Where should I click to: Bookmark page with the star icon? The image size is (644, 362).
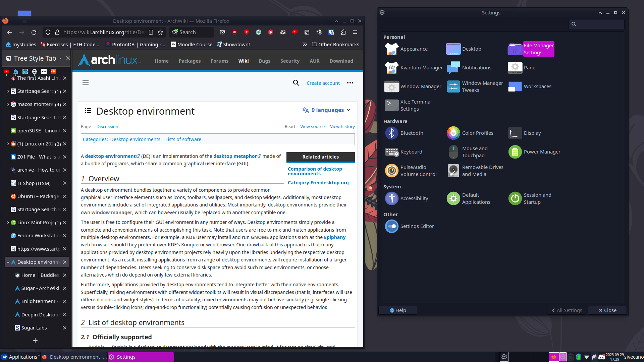point(160,32)
